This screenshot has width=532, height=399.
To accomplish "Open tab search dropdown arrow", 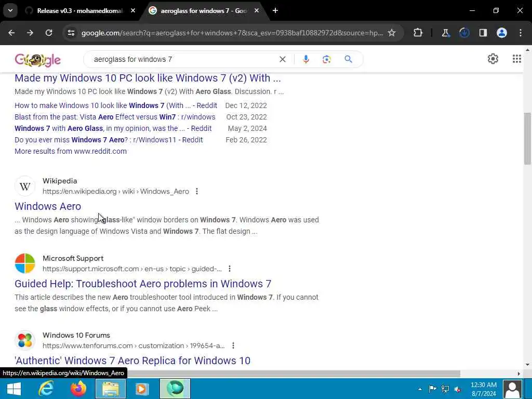I will tap(10, 10).
